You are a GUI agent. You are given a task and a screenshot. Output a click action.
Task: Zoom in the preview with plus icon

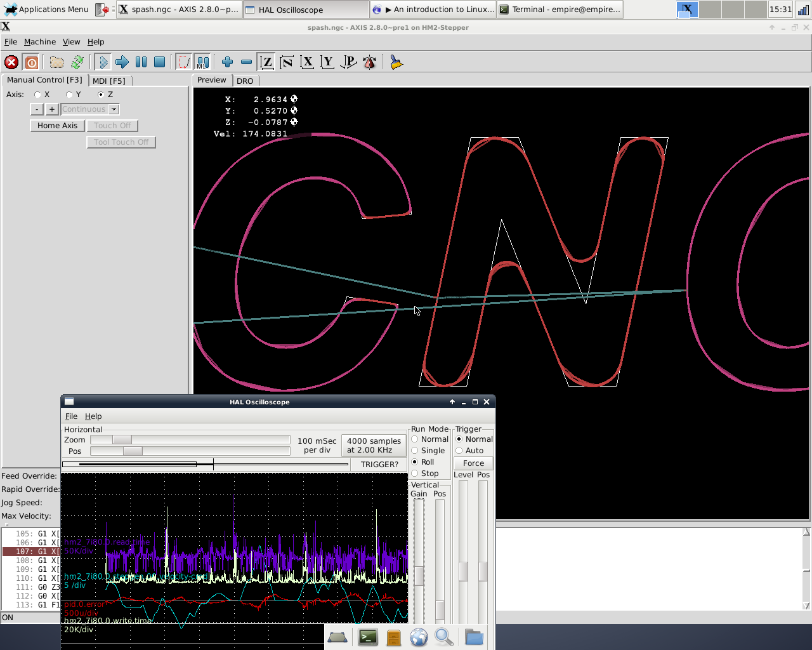pyautogui.click(x=227, y=62)
